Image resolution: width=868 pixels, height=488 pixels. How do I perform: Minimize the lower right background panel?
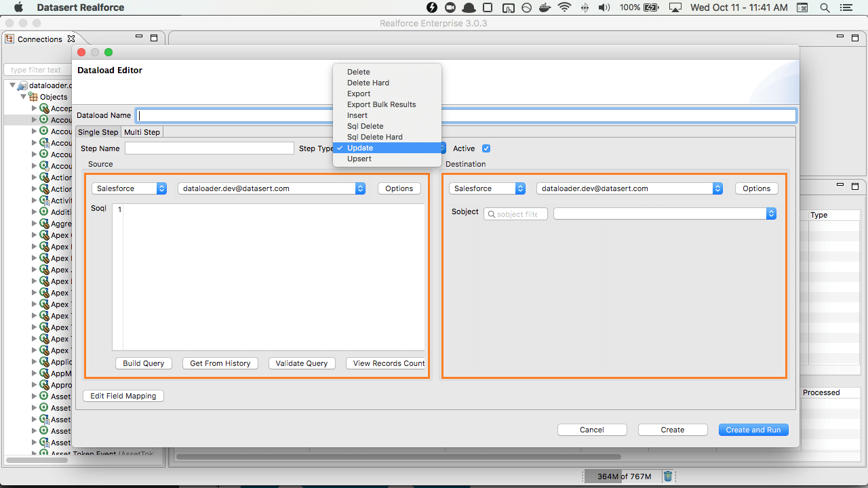tap(842, 185)
